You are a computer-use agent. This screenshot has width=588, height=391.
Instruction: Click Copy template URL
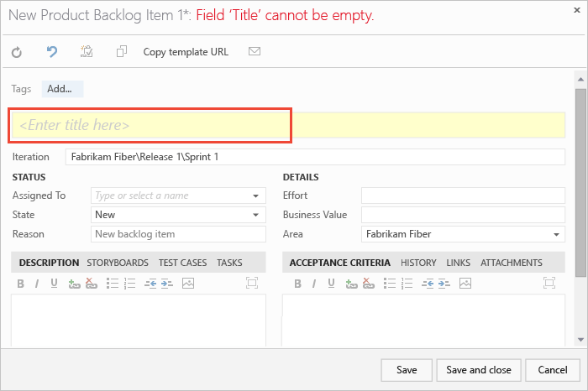click(186, 52)
